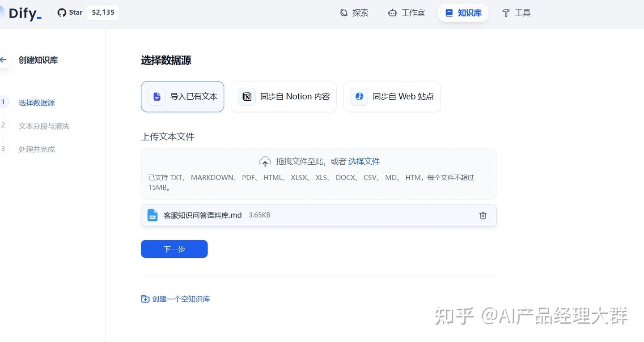The image size is (644, 342).
Task: Click the upload cloud icon
Action: [x=265, y=162]
